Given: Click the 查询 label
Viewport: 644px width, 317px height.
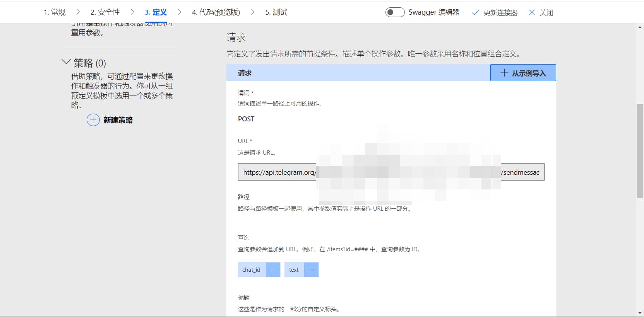Looking at the screenshot, I should (244, 238).
